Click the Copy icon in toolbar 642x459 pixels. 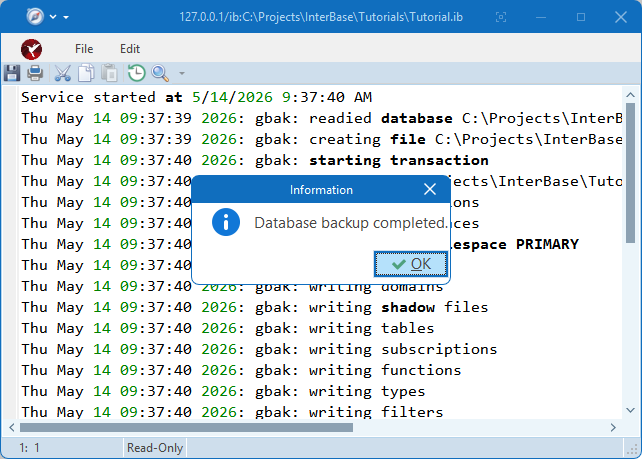[86, 73]
